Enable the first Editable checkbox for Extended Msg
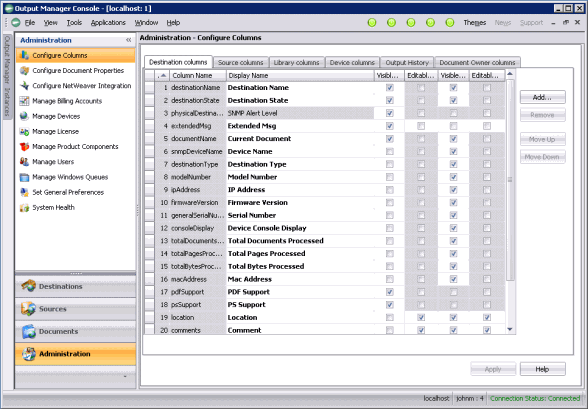Image resolution: width=588 pixels, height=409 pixels. pos(421,126)
